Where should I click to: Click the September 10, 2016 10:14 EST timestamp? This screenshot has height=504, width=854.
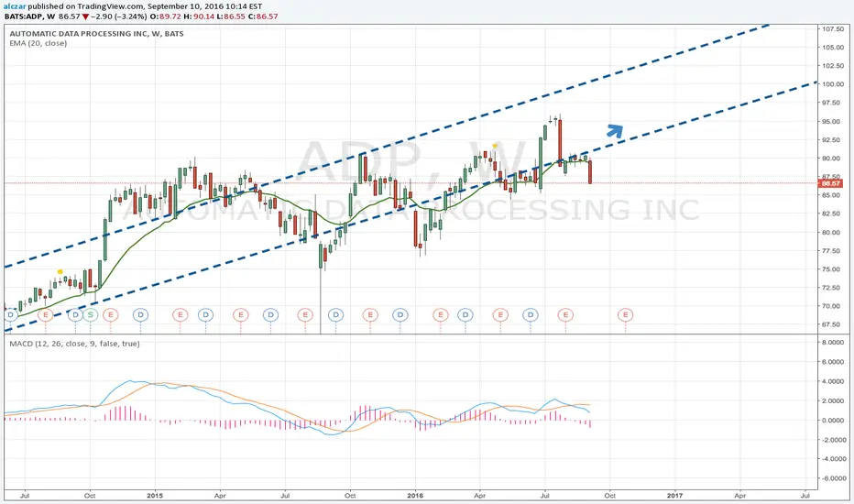pyautogui.click(x=204, y=6)
